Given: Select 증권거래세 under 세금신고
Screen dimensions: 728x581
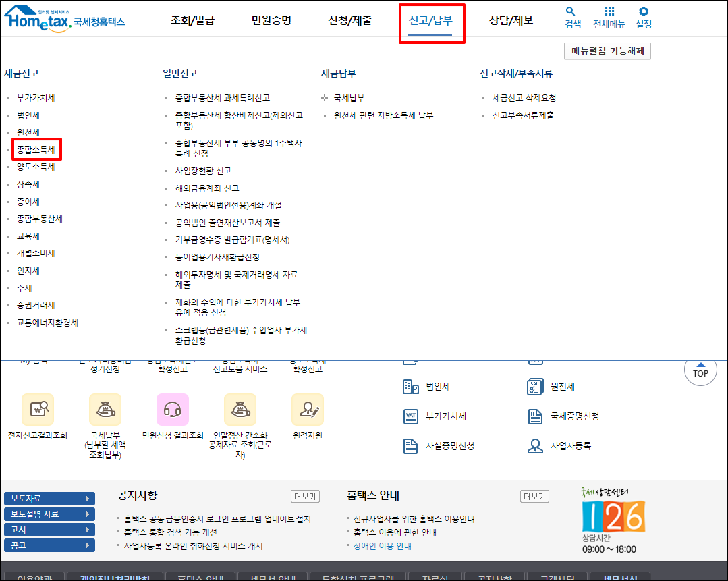Looking at the screenshot, I should coord(36,305).
